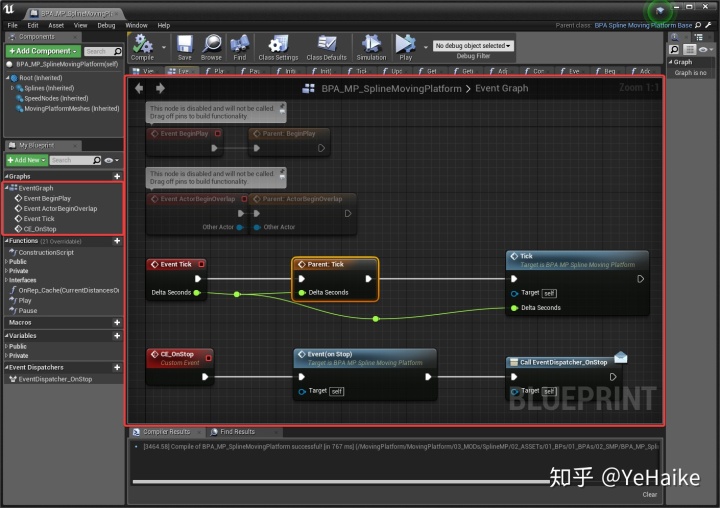
Task: Toggle breakpoint square on Event Tick node
Action: coord(201,264)
